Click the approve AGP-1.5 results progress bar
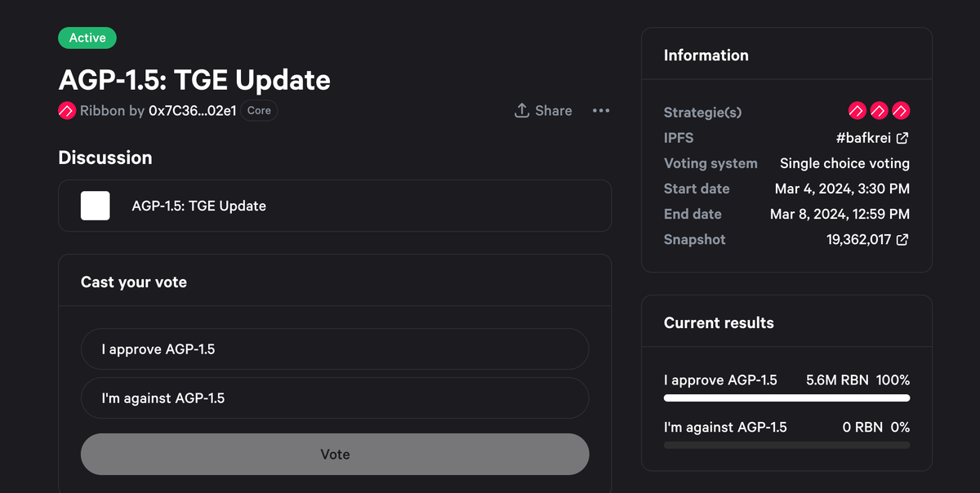The height and width of the screenshot is (493, 980). coord(786,398)
